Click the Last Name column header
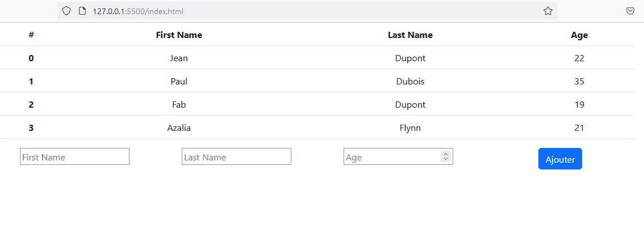The height and width of the screenshot is (246, 644). click(x=410, y=35)
